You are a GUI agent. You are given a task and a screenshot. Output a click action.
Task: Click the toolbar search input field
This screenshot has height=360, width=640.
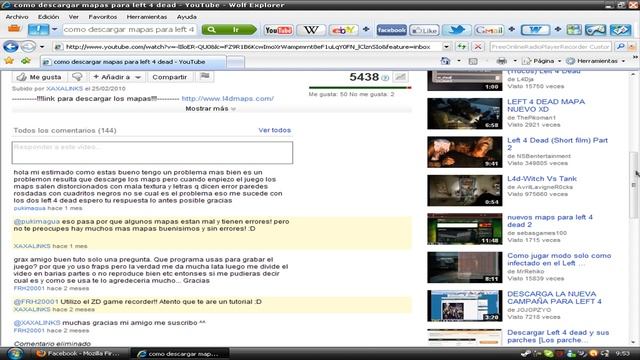(129, 30)
